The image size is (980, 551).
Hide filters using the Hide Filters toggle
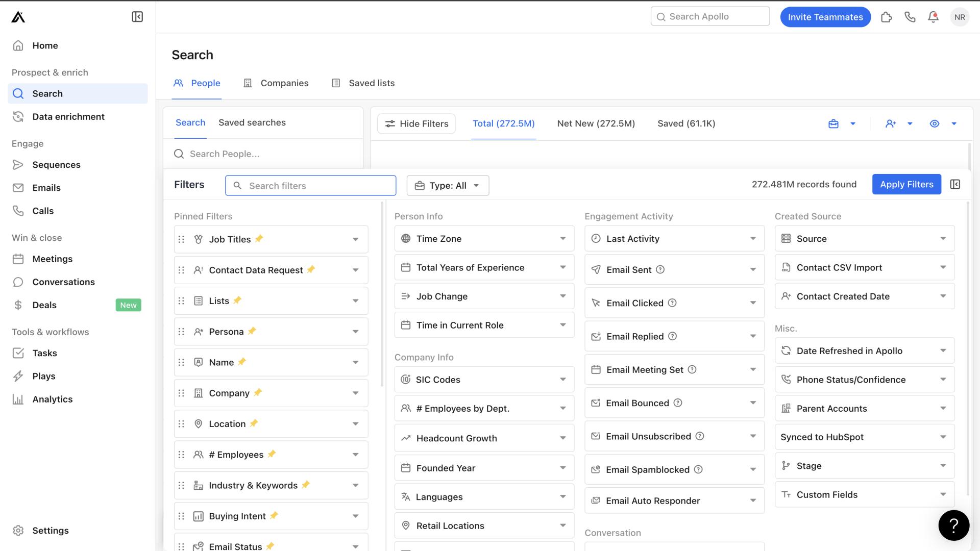tap(415, 123)
